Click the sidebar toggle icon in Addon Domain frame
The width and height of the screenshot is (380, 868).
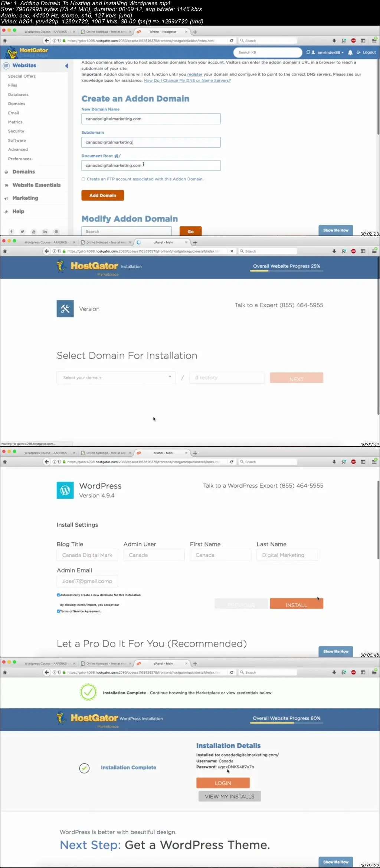tap(363, 40)
